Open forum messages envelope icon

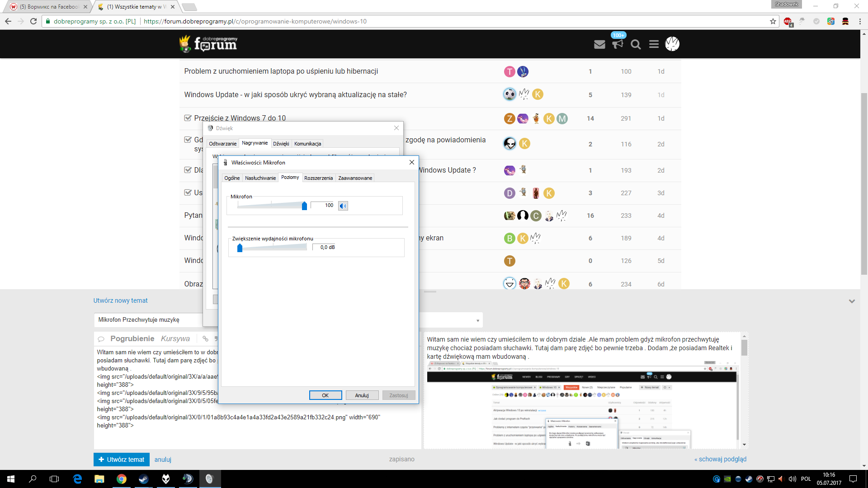599,44
